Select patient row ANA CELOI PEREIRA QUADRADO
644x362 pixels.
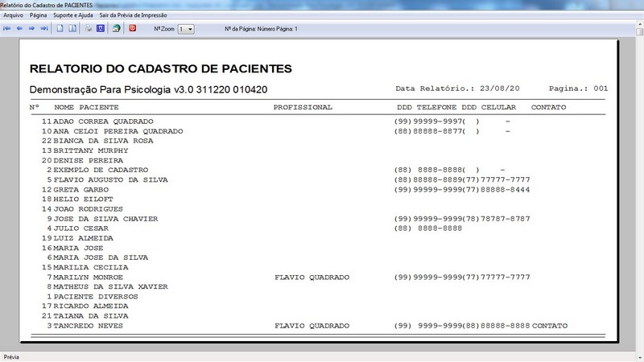tap(276, 131)
